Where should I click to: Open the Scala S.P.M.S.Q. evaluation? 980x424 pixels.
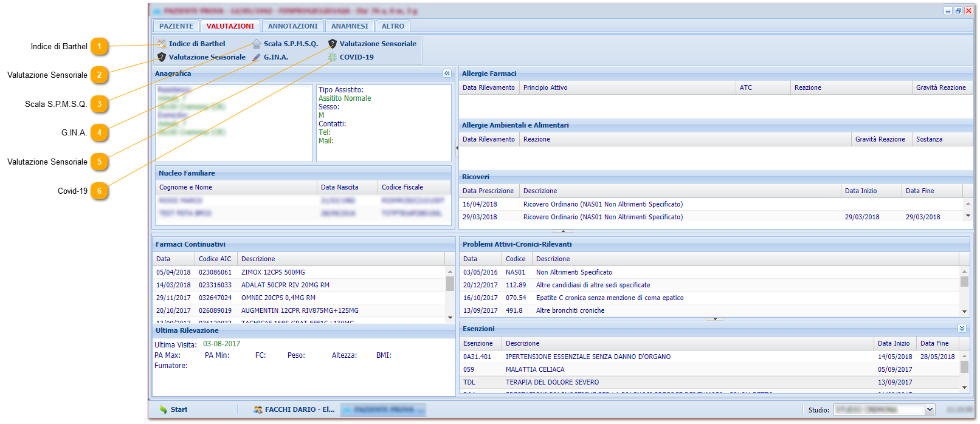(x=286, y=44)
